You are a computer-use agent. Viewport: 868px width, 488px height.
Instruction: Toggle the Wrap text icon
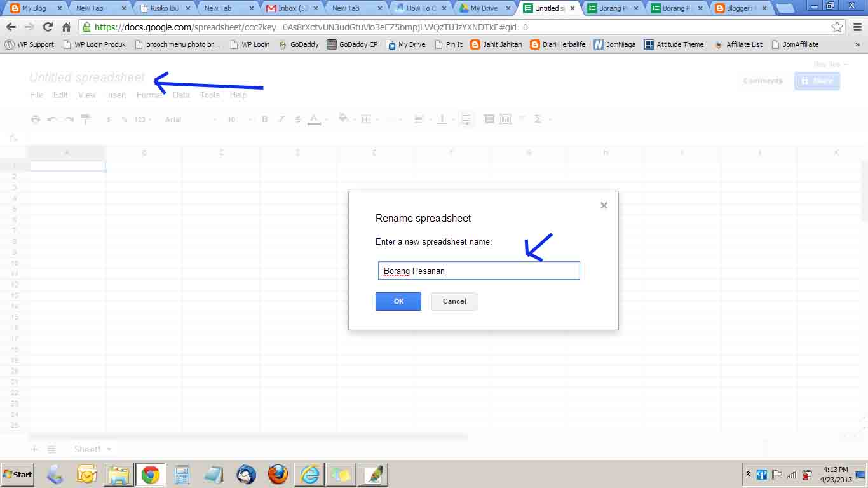466,119
